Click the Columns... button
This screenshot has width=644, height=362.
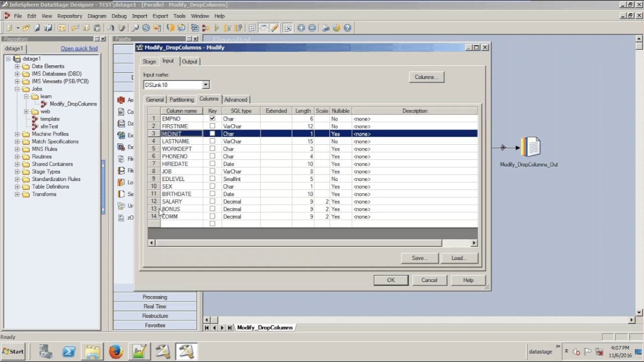point(426,77)
